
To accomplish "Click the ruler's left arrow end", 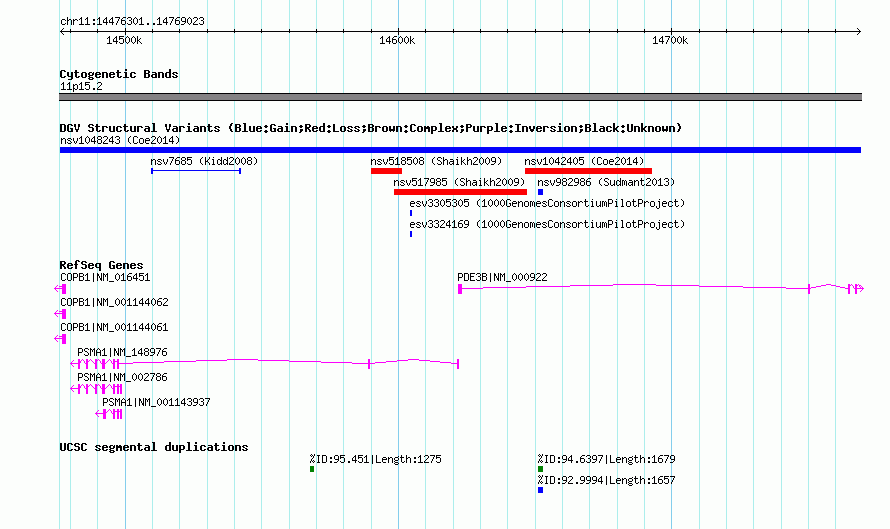I will pos(62,31).
